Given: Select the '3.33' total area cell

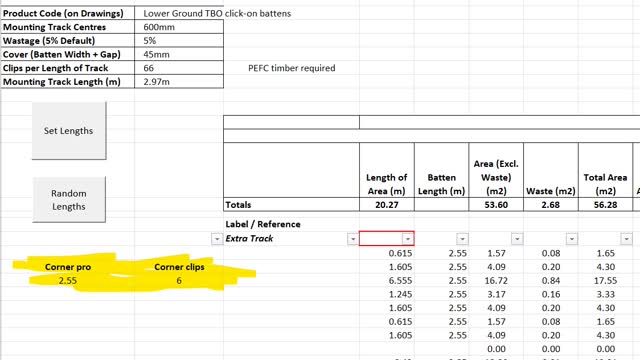Looking at the screenshot, I should pyautogui.click(x=606, y=294).
